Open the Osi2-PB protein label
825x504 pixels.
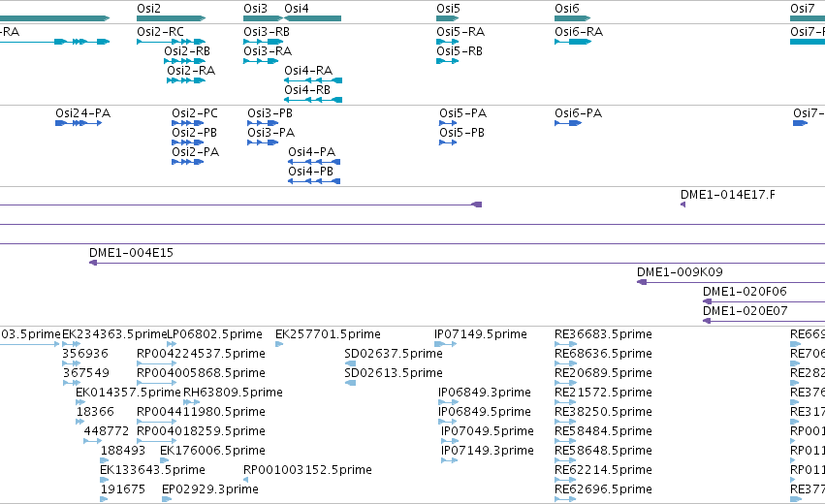[194, 133]
